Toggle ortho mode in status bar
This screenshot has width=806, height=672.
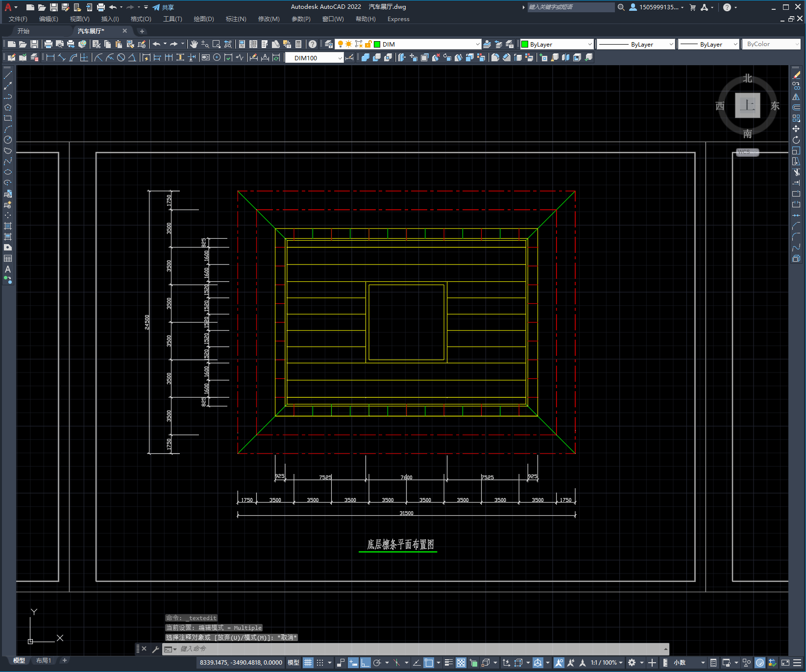pos(366,663)
